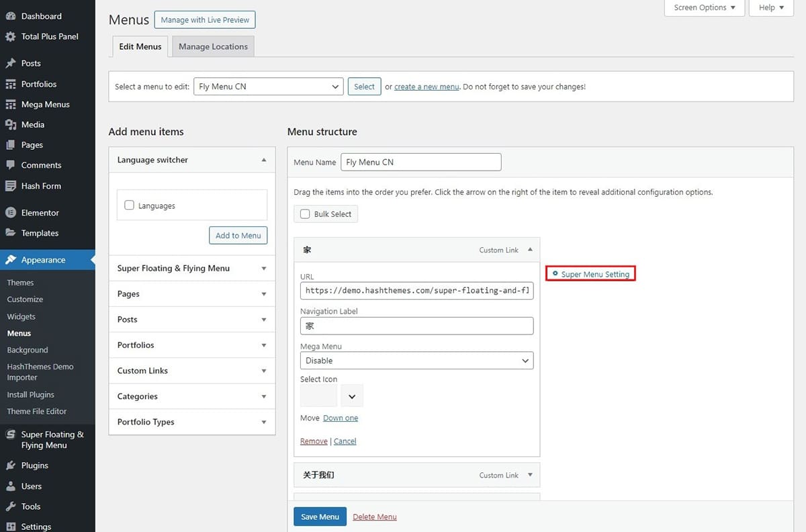Click the Settings sliders icon

click(11, 527)
